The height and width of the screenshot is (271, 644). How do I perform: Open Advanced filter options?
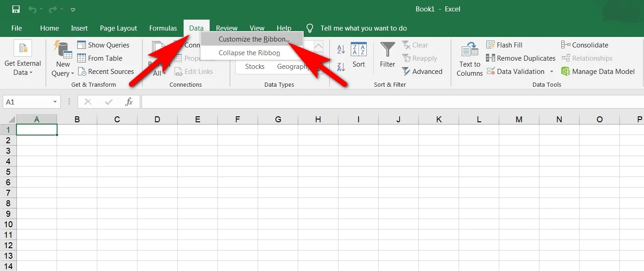pyautogui.click(x=422, y=72)
